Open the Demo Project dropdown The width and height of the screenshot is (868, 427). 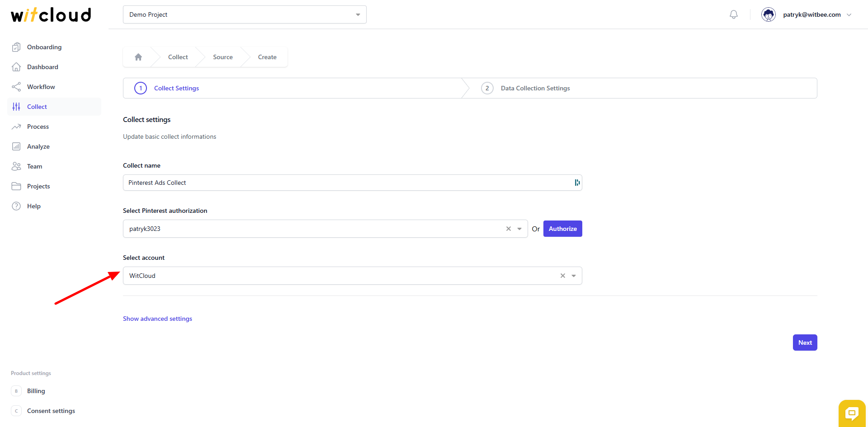(x=245, y=14)
